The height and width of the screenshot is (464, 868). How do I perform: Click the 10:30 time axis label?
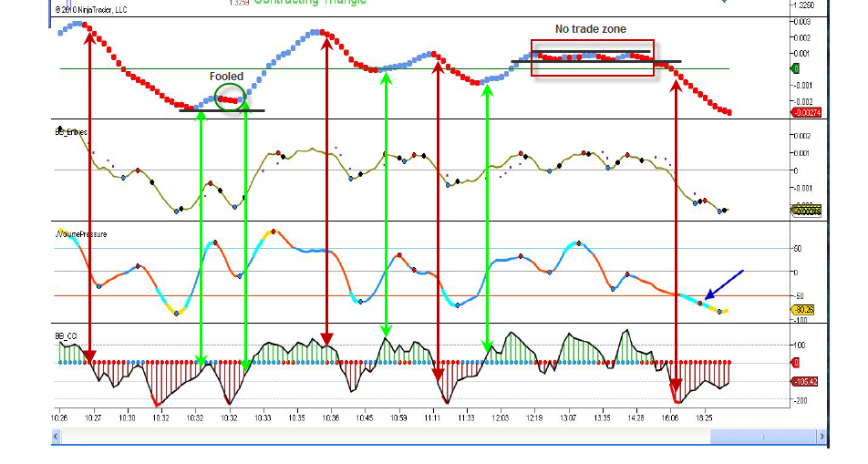pos(127,418)
